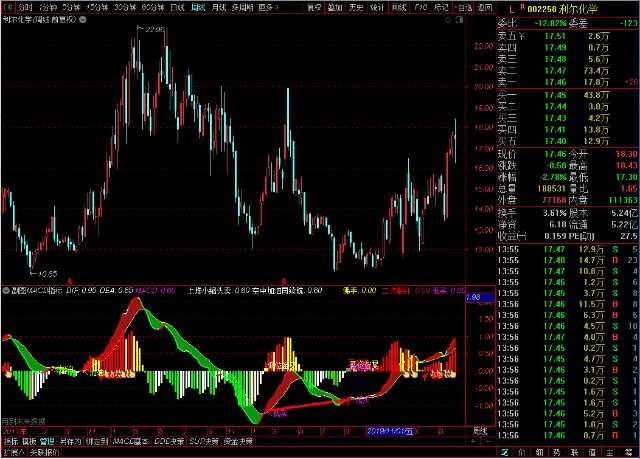Viewport: 640px width, 459px height.
Task: Click the R icon beside stock code 002258
Action: click(x=524, y=7)
